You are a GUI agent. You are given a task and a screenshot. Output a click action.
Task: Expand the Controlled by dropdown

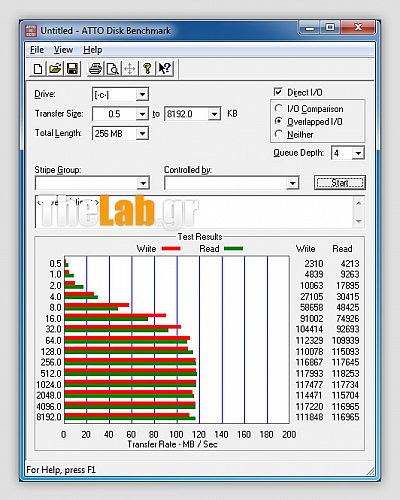[x=292, y=183]
